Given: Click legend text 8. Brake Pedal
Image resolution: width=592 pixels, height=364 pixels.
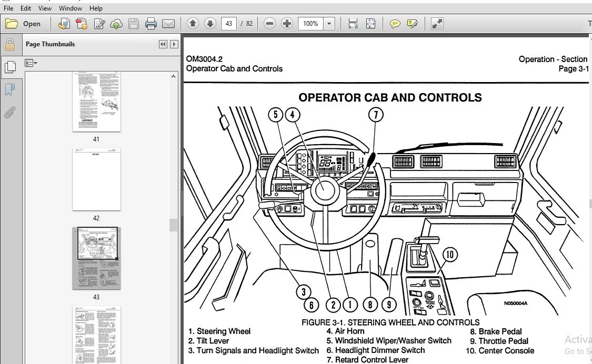Looking at the screenshot, I should [496, 331].
